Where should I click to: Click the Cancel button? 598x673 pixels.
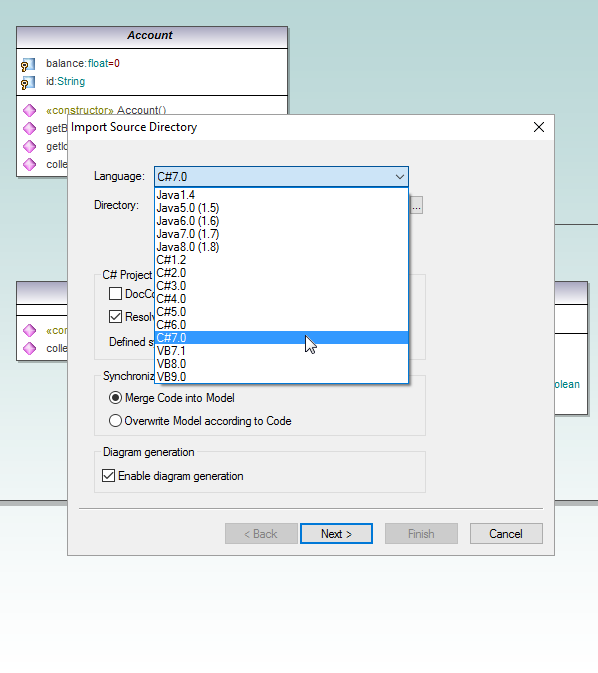[x=506, y=534]
